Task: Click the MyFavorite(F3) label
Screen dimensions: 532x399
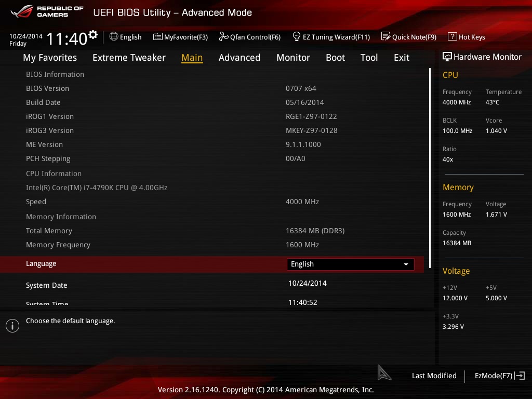Action: point(186,37)
